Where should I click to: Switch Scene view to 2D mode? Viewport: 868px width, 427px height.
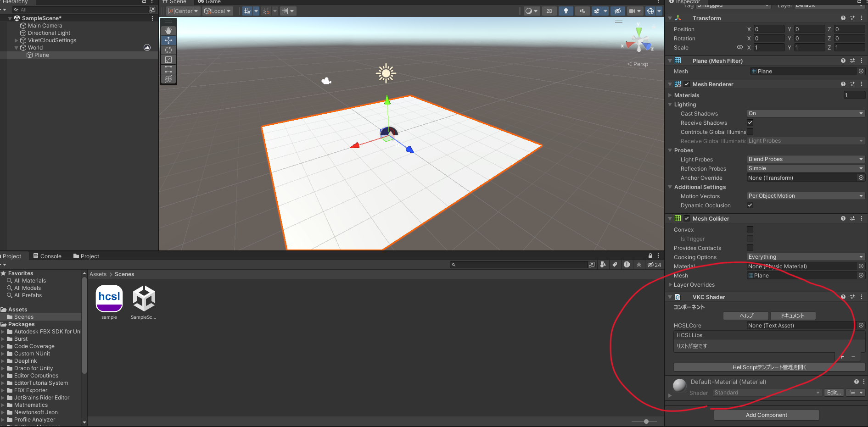click(x=549, y=11)
